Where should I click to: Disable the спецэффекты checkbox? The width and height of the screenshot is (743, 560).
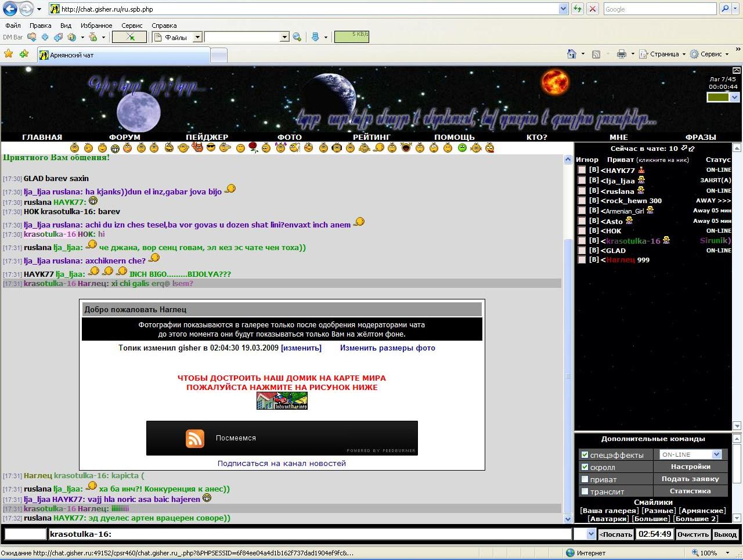click(585, 455)
